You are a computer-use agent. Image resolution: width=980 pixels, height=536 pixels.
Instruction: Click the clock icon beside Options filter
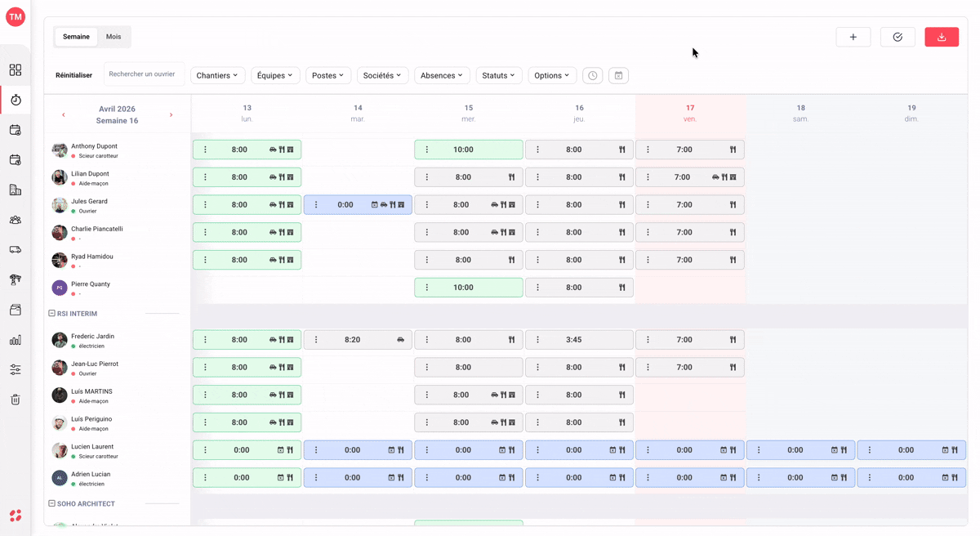(593, 75)
